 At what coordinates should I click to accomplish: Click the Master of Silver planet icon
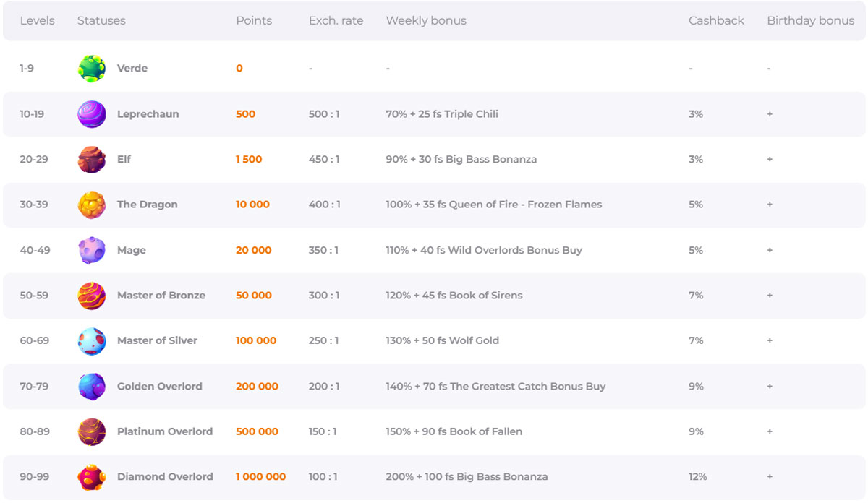pyautogui.click(x=92, y=340)
